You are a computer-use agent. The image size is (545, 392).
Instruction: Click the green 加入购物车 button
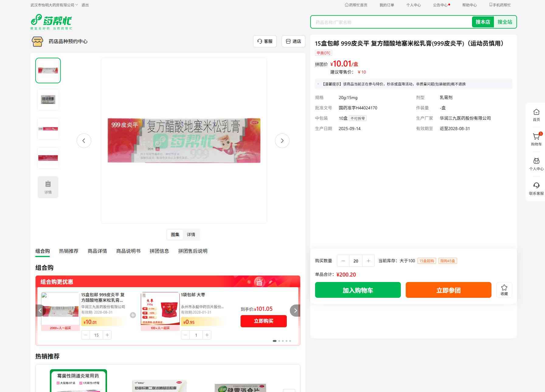358,290
